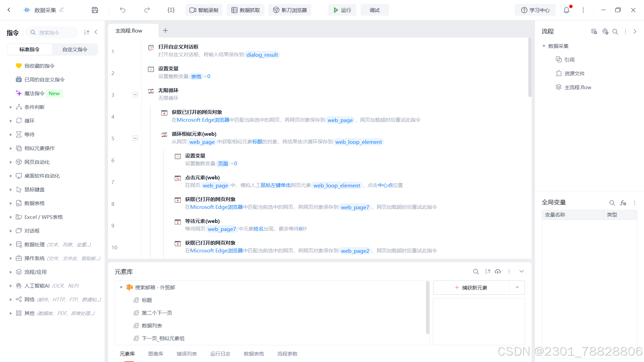
Task: Collapse the 无限循环 block at line 3
Action: (x=135, y=95)
